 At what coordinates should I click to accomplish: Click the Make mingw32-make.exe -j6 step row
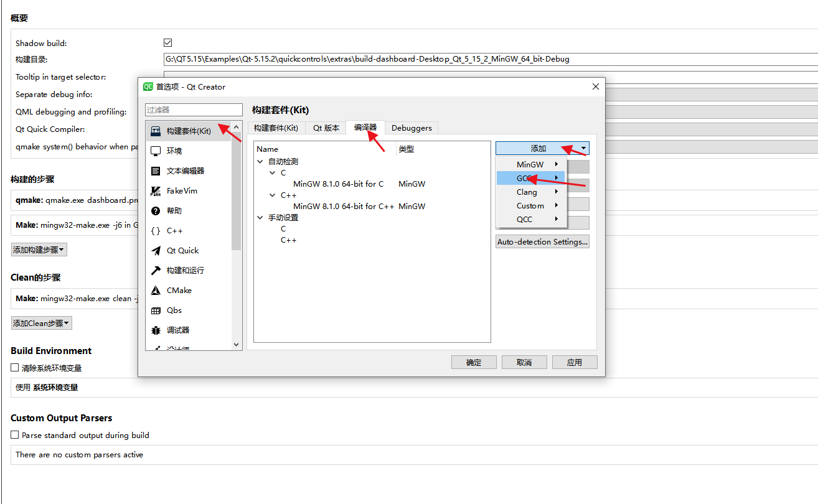[x=75, y=225]
